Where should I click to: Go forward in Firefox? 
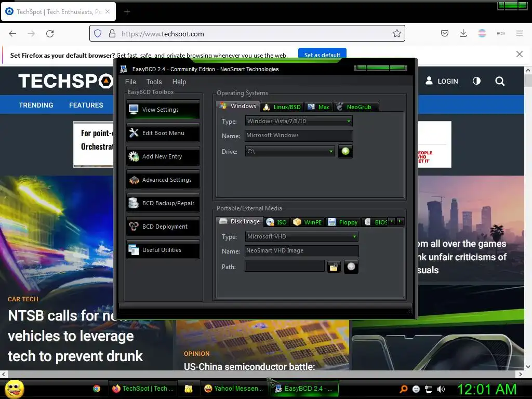31,34
